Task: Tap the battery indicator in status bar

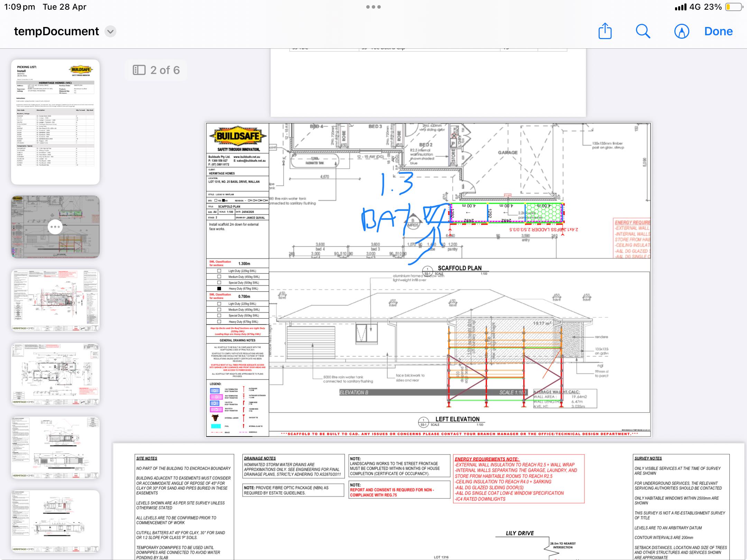Action: 733,7
